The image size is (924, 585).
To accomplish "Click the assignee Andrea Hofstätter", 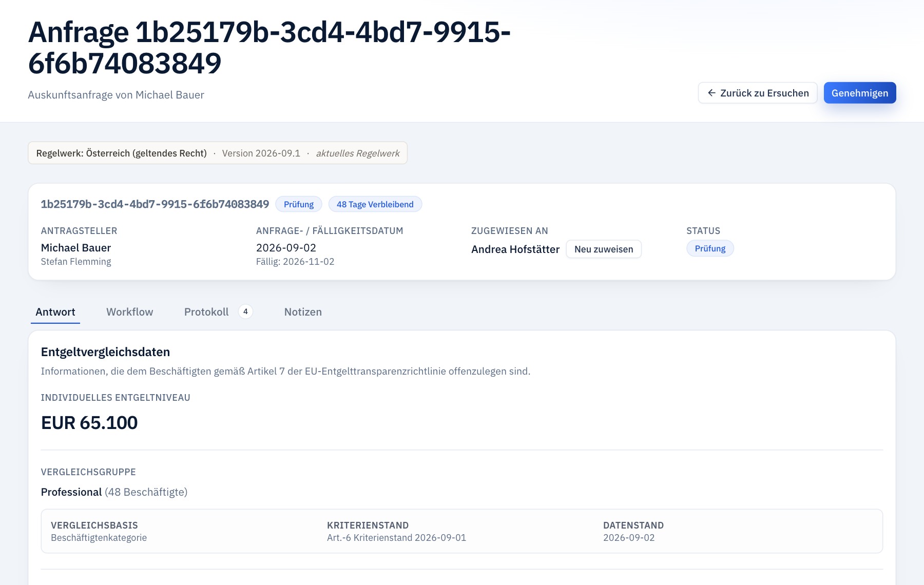I will coord(515,249).
